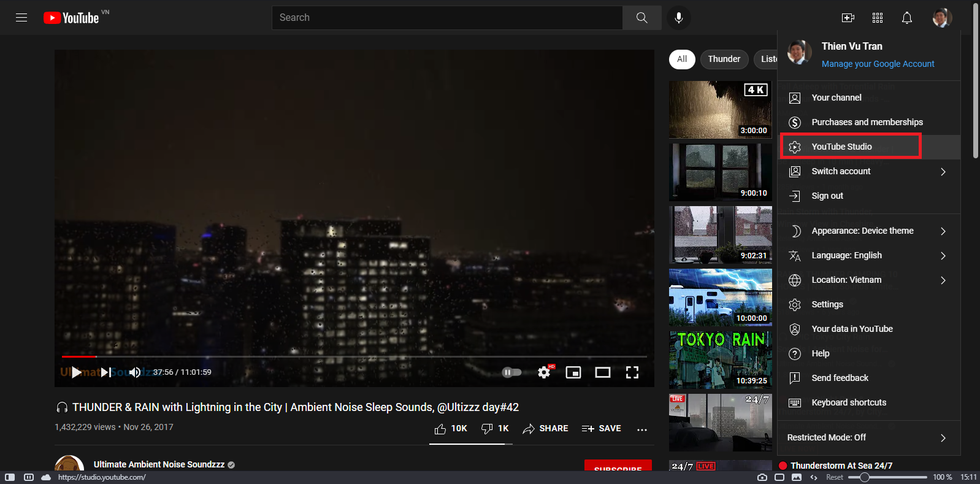Click the SAVE button
Image resolution: width=980 pixels, height=484 pixels.
tap(601, 429)
